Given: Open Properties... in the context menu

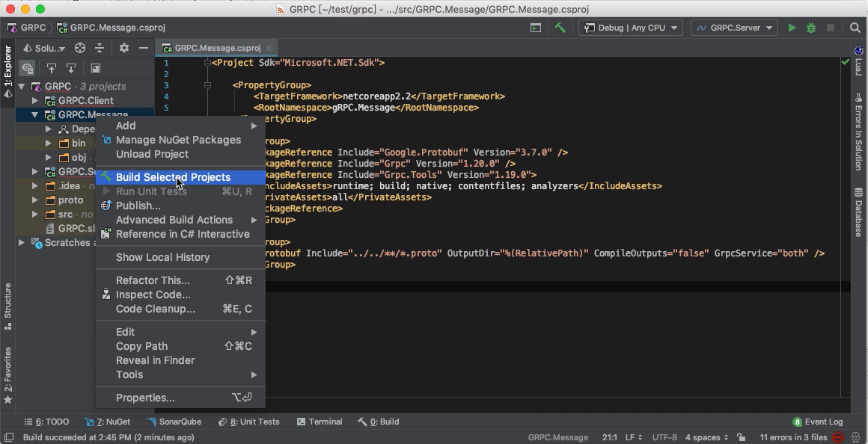Looking at the screenshot, I should (x=180, y=398).
